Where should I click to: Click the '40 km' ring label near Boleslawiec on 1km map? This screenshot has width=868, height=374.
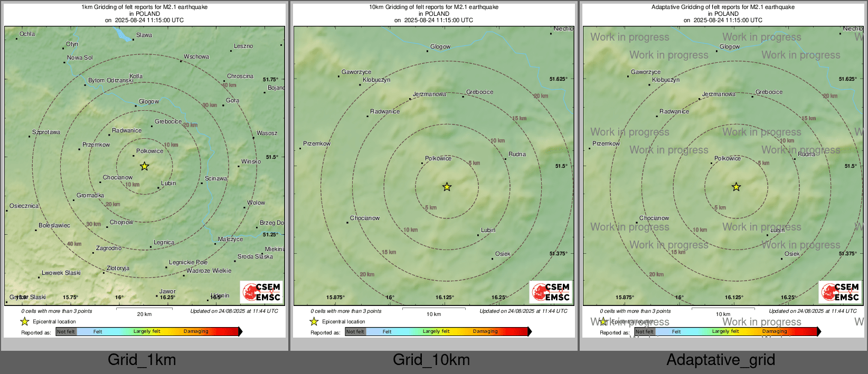[74, 244]
